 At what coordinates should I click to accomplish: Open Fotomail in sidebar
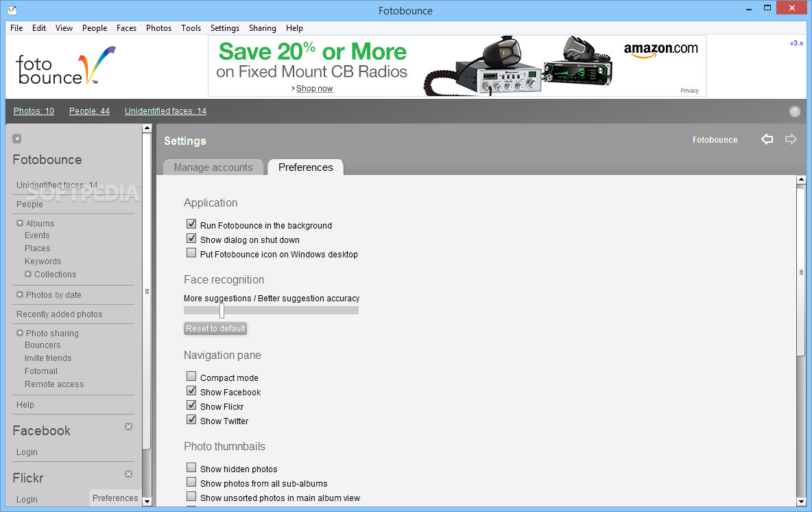point(41,371)
